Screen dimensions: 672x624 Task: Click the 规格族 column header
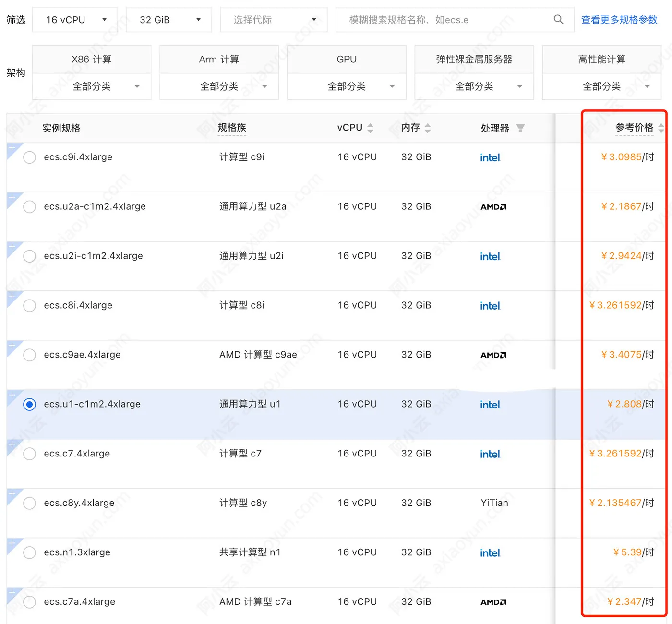click(x=232, y=128)
